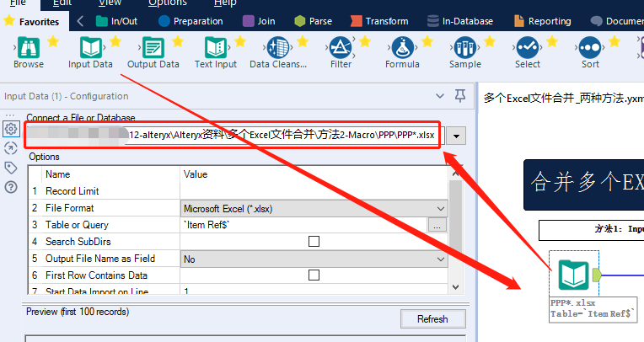Screen dimensions: 644x342
Task: Unfavorite the Data Cleansing tool star
Action: click(x=303, y=41)
